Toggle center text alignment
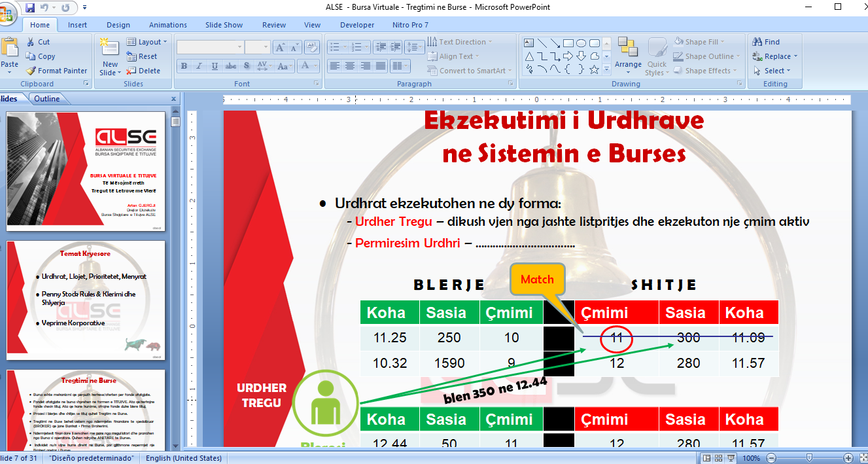 tap(350, 66)
